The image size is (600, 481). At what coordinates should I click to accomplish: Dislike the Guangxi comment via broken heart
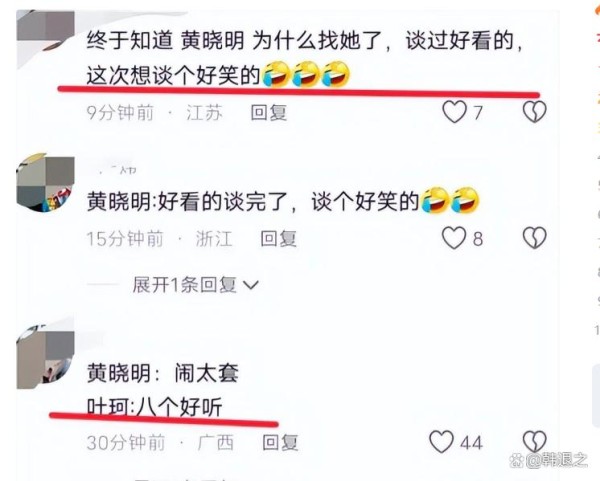pyautogui.click(x=535, y=442)
